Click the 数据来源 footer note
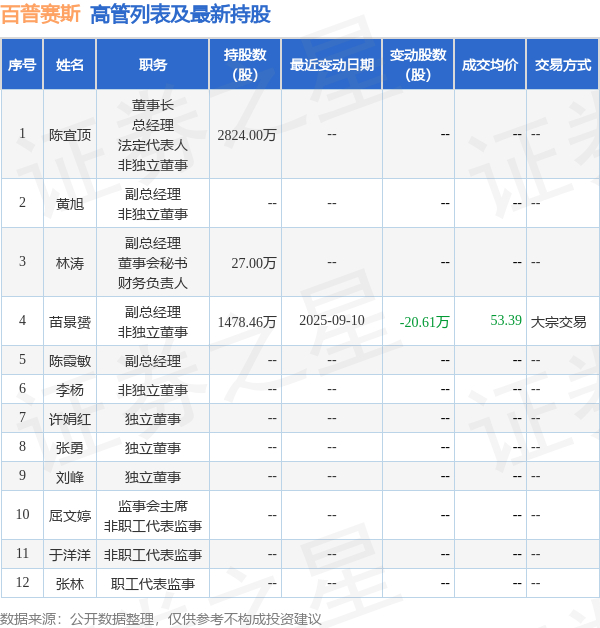Screen dimensions: 600x628 pyautogui.click(x=161, y=619)
